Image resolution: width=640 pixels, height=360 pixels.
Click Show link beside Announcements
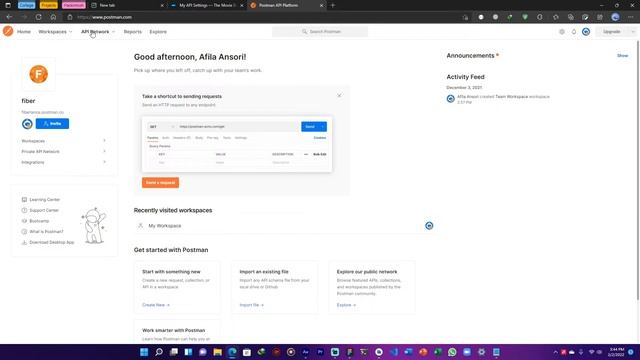point(622,56)
